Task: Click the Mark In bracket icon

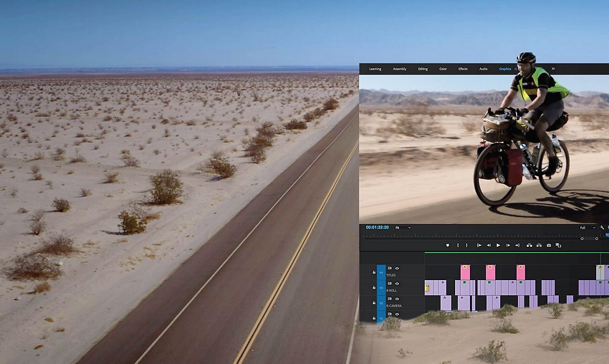Action: point(458,245)
